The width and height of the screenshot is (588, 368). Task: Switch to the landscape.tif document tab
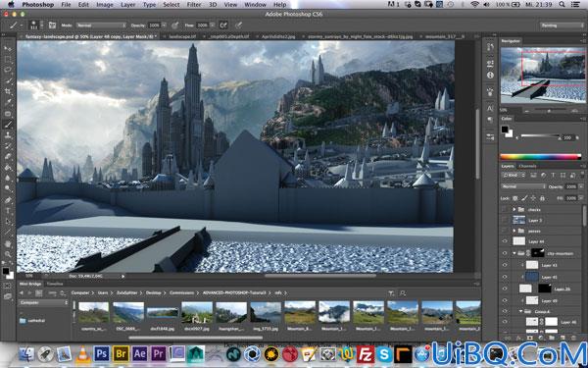[x=182, y=36]
